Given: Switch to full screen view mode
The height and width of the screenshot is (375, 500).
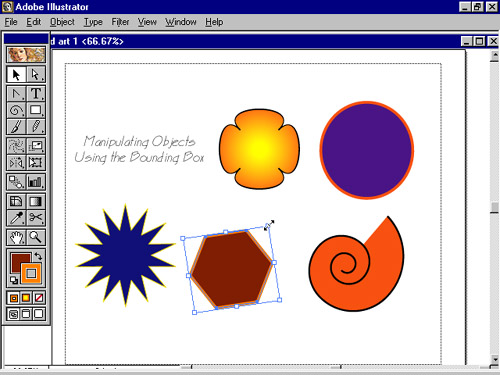Looking at the screenshot, I should coord(39,314).
